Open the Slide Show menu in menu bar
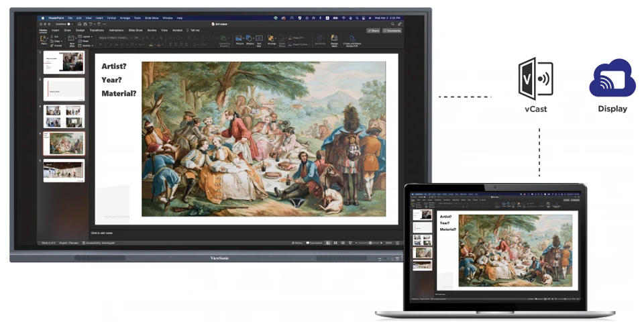This screenshot has width=644, height=330. pyautogui.click(x=152, y=18)
